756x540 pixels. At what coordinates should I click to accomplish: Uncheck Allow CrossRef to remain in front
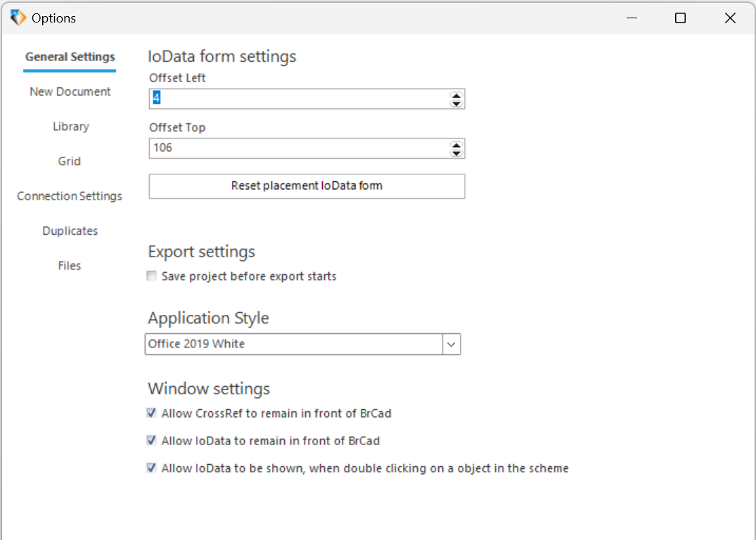(151, 413)
